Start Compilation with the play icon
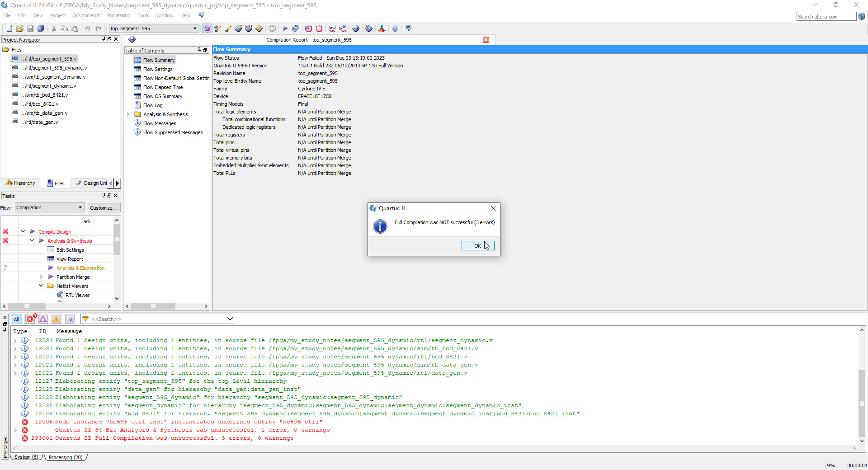The image size is (868, 470). coord(285,28)
